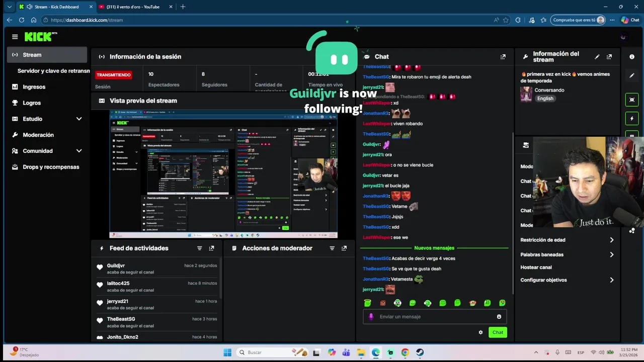Focus the Enviar un mensaje field
Screen dimensions: 644x362
pos(435,317)
